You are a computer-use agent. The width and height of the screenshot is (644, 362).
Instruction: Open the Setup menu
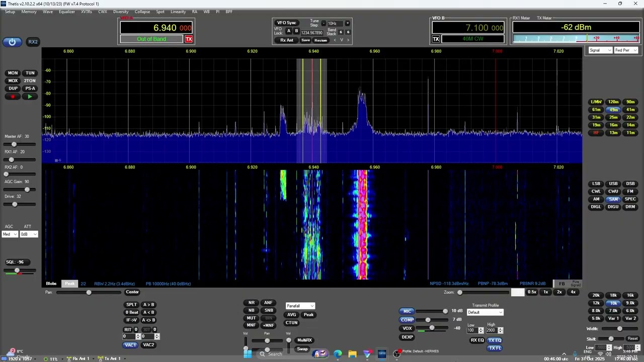(x=10, y=12)
